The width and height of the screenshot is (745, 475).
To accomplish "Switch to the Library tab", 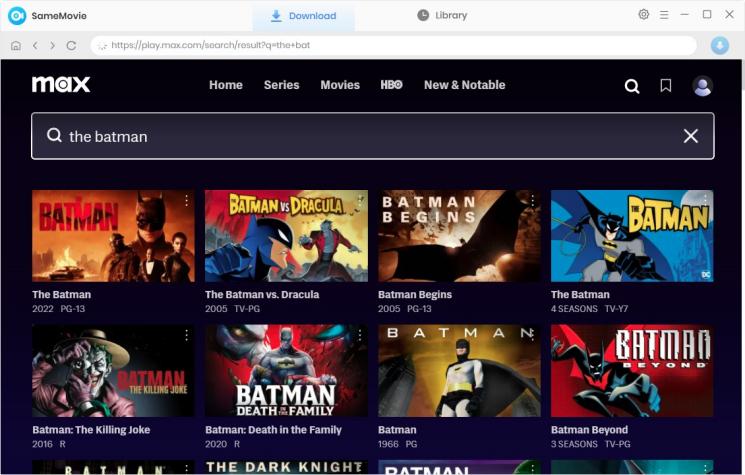I will [442, 16].
